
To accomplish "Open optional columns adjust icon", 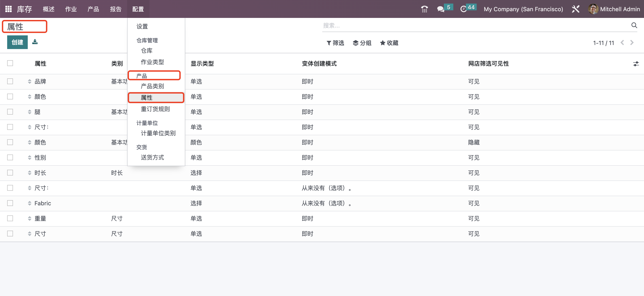I will click(x=636, y=64).
